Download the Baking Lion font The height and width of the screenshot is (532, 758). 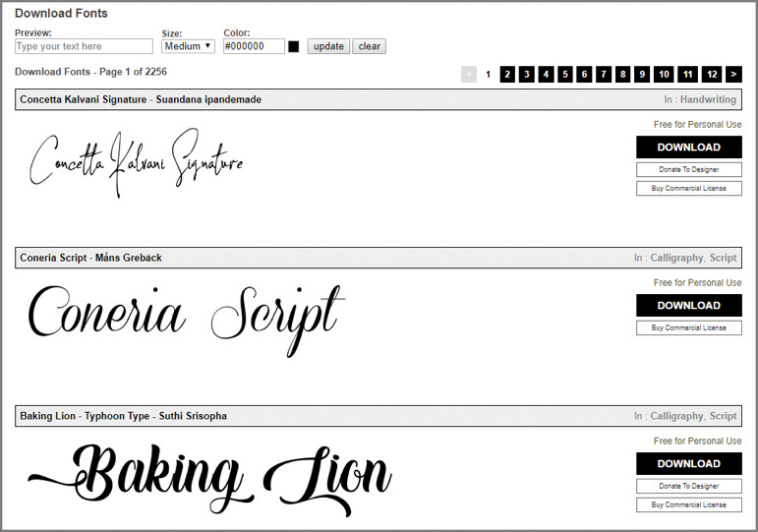(688, 464)
